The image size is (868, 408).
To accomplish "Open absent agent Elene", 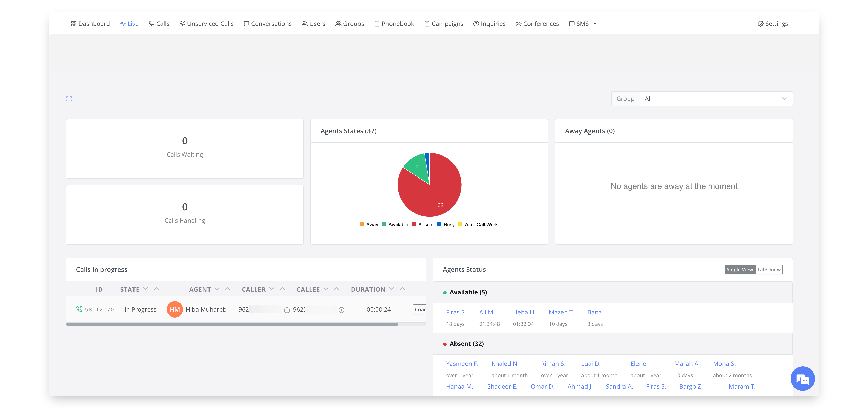I will (x=638, y=364).
